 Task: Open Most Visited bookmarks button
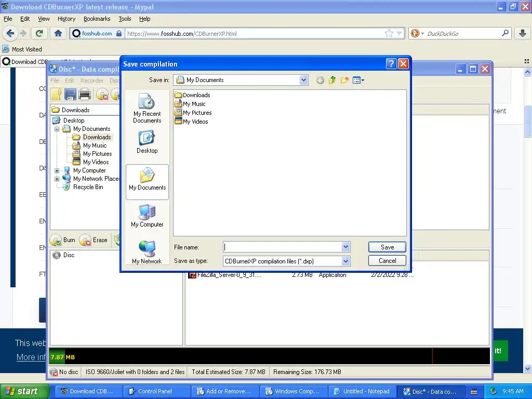click(x=22, y=49)
